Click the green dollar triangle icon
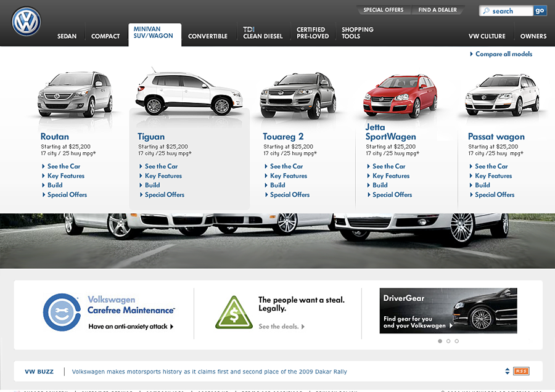This screenshot has width=555, height=392. point(234,312)
